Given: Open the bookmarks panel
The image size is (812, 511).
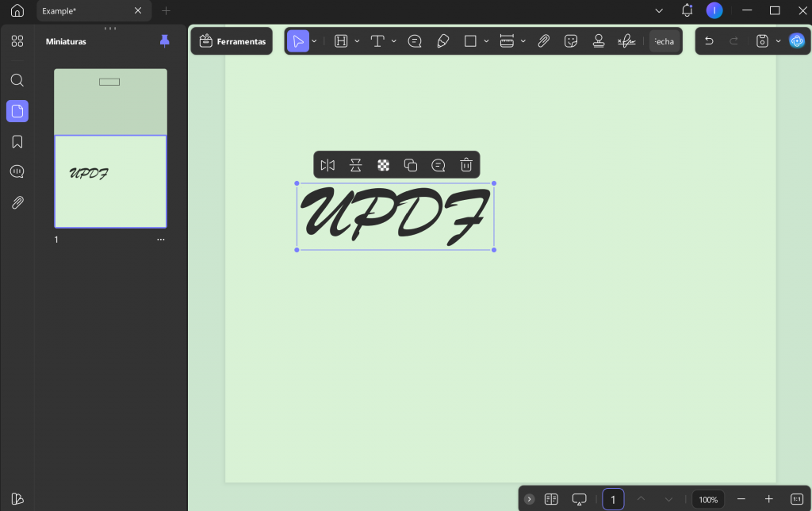Looking at the screenshot, I should click(17, 141).
